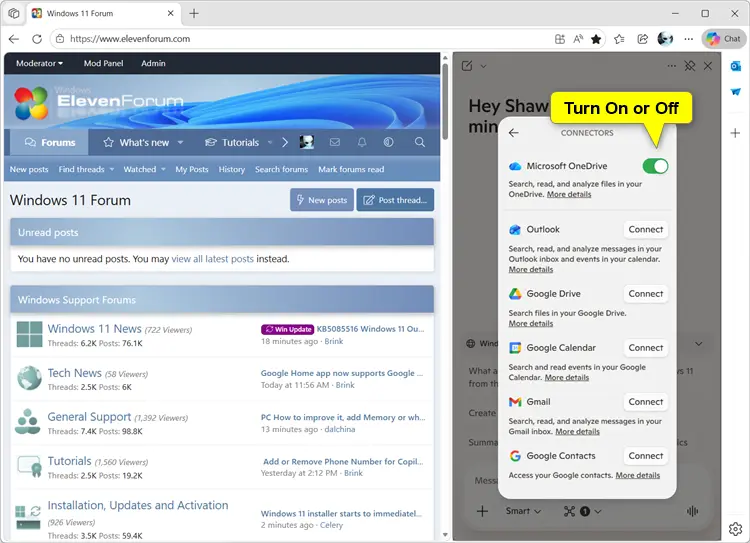This screenshot has height=543, width=750.
Task: Select the Forums tab
Action: [x=50, y=143]
